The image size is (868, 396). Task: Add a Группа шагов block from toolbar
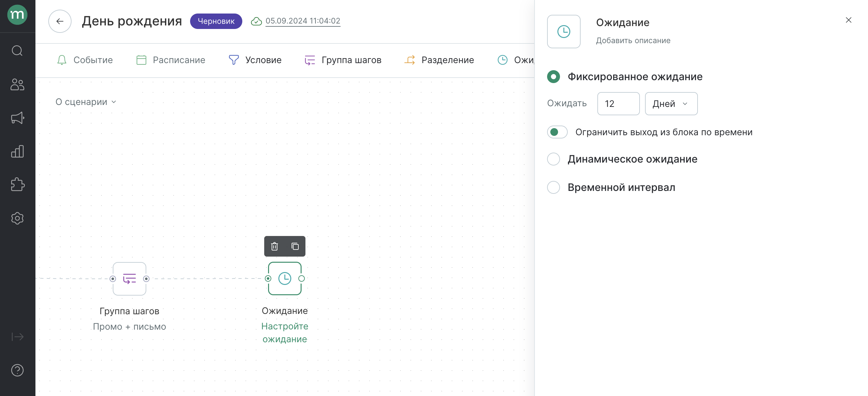pyautogui.click(x=343, y=60)
